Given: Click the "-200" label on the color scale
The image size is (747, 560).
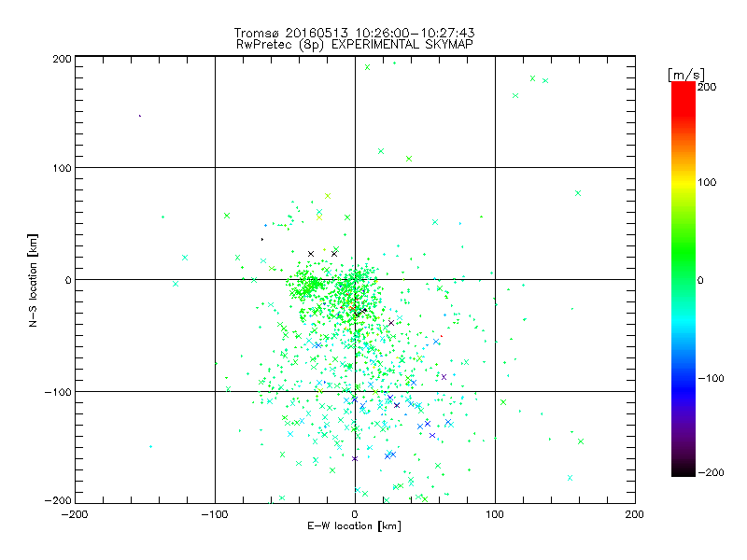Looking at the screenshot, I should (711, 472).
